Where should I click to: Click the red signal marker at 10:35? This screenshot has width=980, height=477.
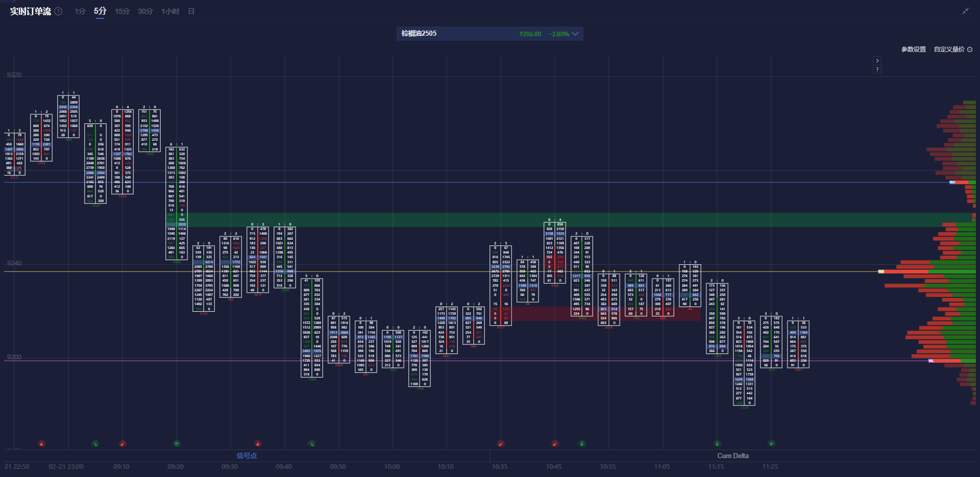point(501,444)
